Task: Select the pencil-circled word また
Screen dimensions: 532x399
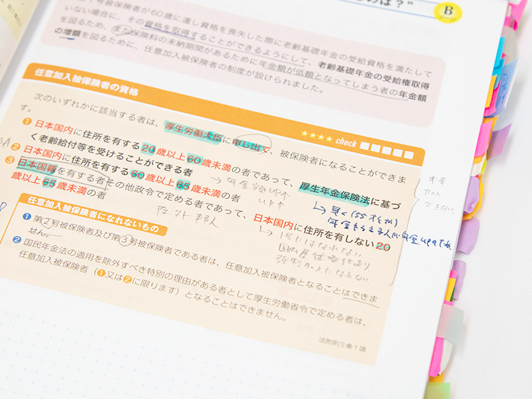Action: tap(122, 30)
